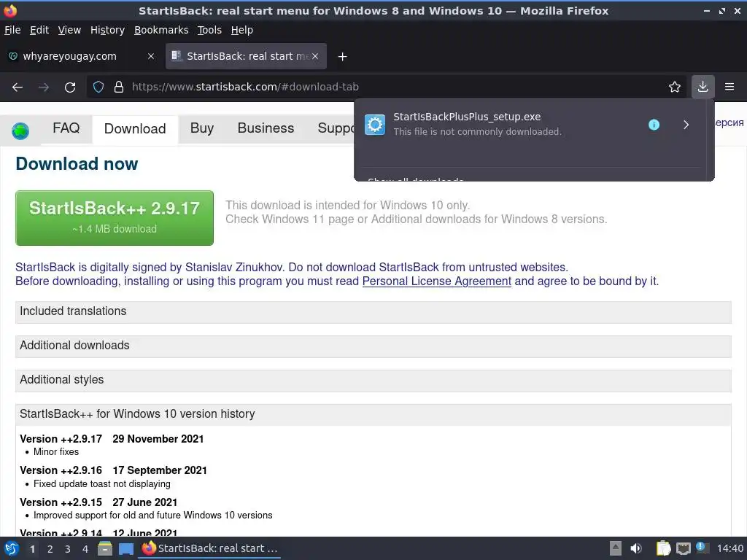Expand the Additional styles section
This screenshot has width=747, height=560.
(373, 380)
